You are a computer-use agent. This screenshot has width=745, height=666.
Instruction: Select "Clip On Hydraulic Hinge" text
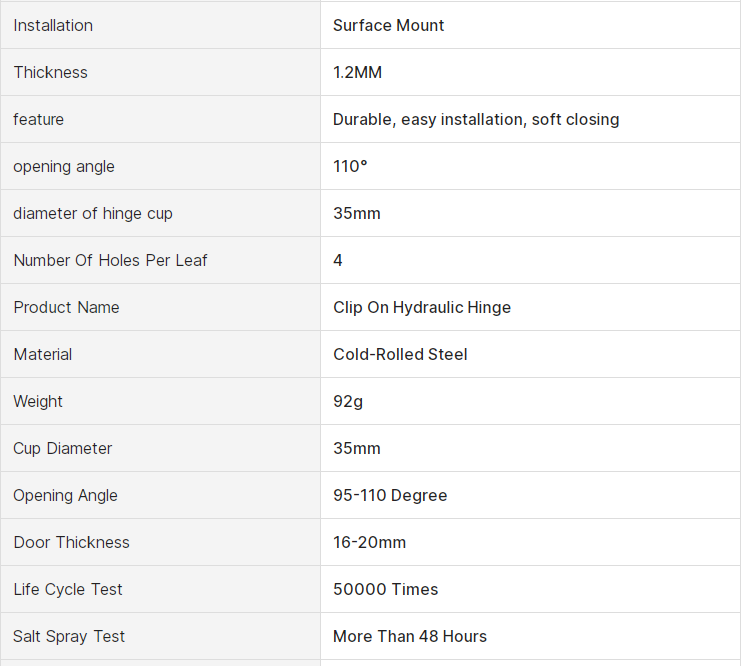pyautogui.click(x=422, y=307)
